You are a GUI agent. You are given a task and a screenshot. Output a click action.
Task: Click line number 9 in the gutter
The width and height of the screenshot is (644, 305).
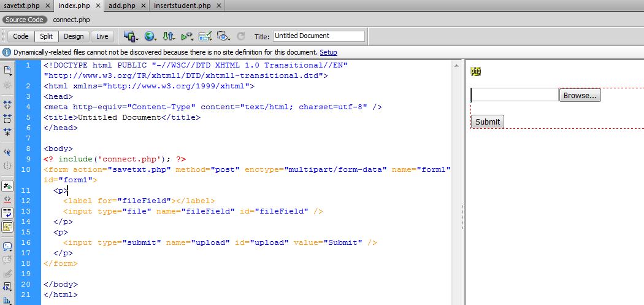(x=28, y=159)
